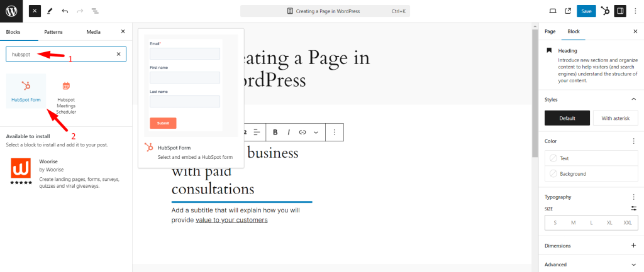Toggle the Settings sidebar panel icon
Screen dimensions: 644x272
pos(620,11)
